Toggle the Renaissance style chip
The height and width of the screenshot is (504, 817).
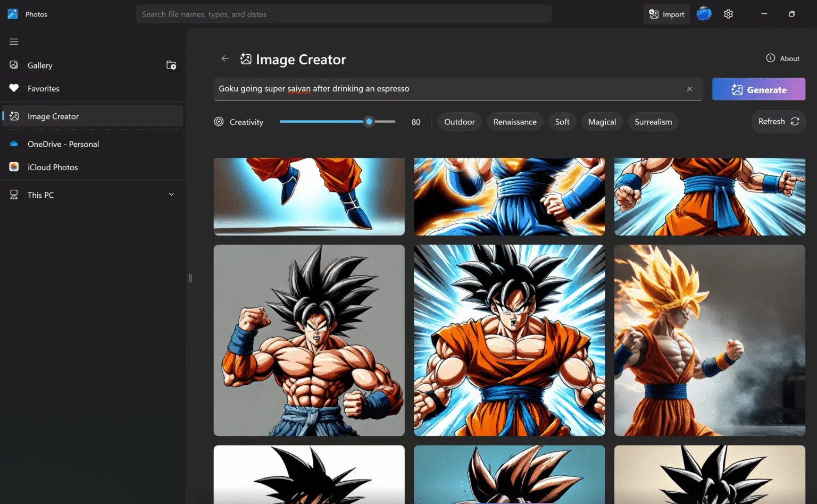pyautogui.click(x=515, y=122)
